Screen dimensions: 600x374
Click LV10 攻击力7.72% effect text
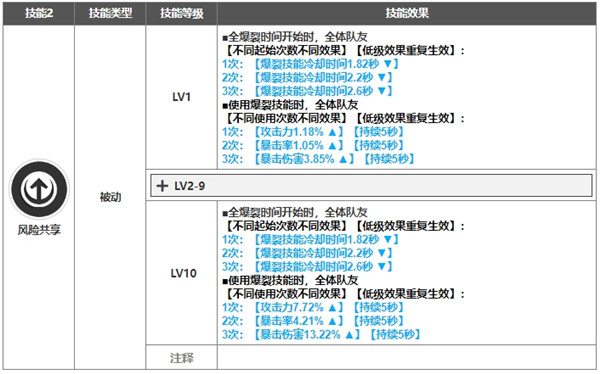[298, 307]
